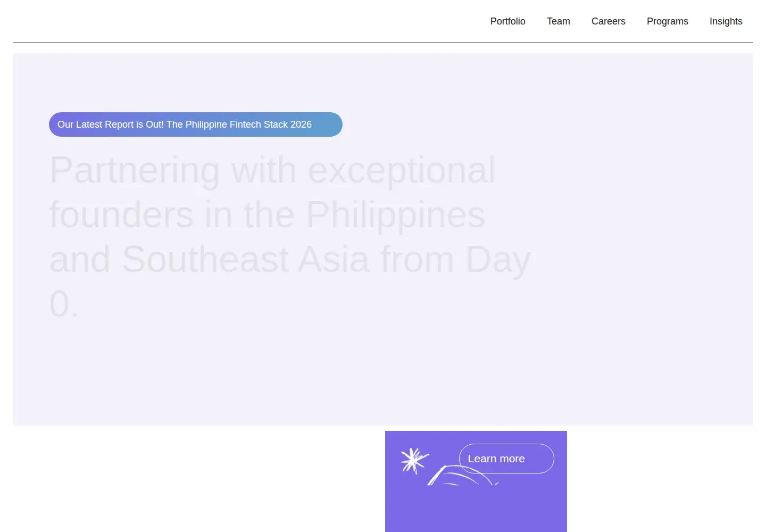Open the Careers menu item
This screenshot has height=532, width=766.
click(608, 21)
